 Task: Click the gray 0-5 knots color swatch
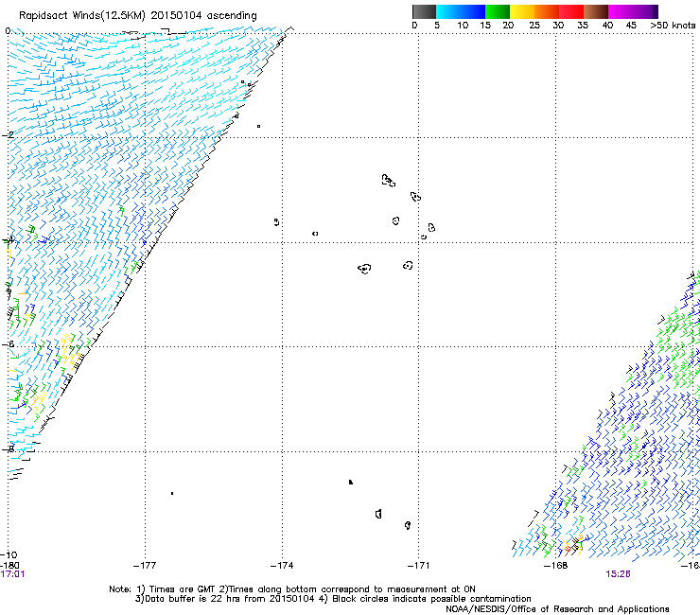tap(424, 11)
